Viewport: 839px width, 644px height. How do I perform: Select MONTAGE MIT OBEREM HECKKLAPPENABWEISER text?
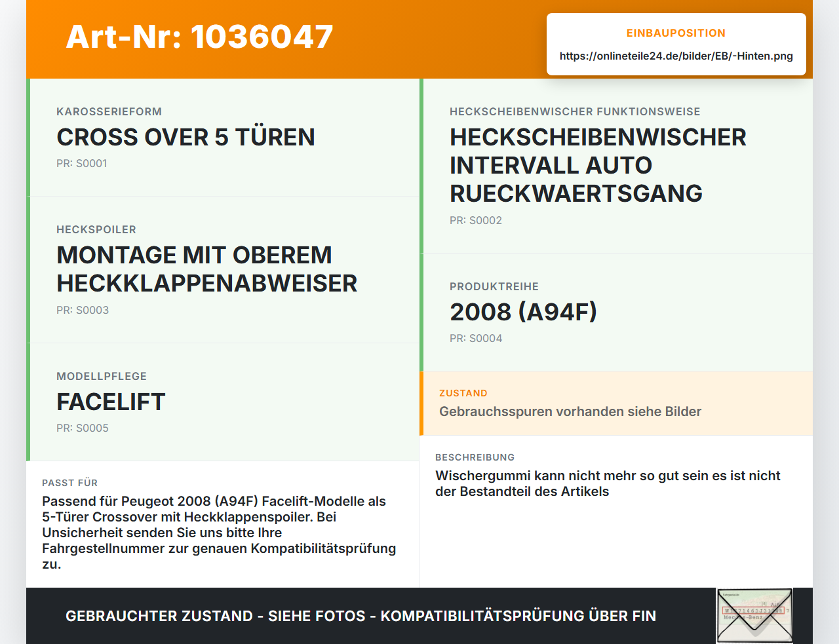[x=206, y=269]
